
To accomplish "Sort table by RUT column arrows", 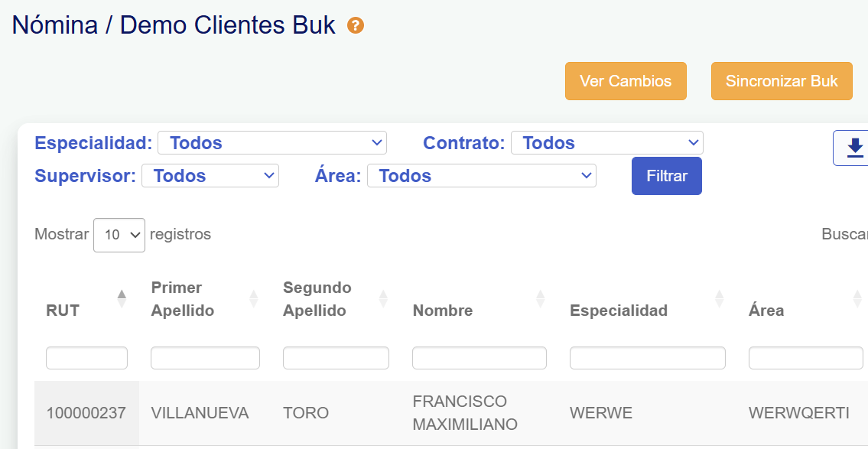I will tap(122, 298).
